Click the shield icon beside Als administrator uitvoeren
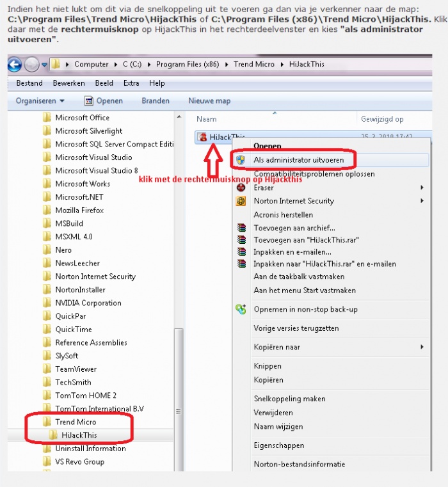448x487 pixels. pos(241,160)
